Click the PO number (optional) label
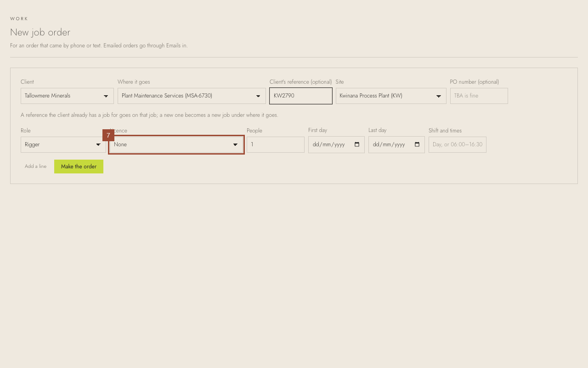 pyautogui.click(x=475, y=82)
